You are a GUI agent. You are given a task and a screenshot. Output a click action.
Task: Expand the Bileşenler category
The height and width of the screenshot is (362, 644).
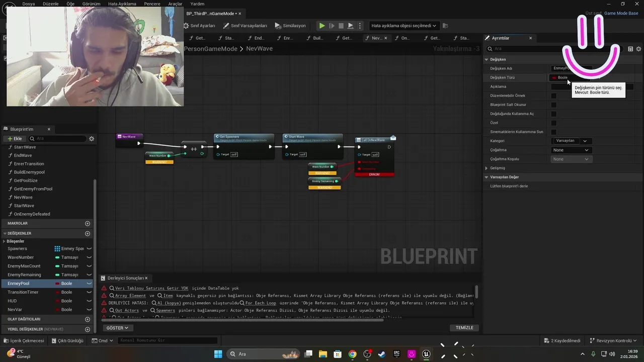coord(4,241)
